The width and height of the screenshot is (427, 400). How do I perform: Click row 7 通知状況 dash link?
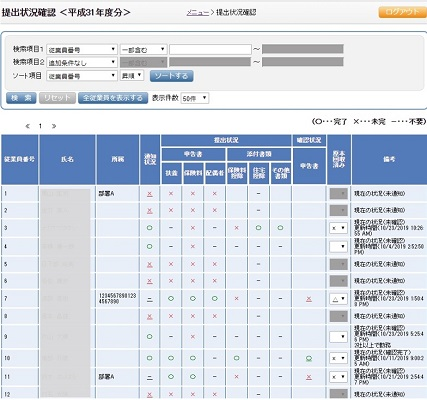pyautogui.click(x=150, y=299)
